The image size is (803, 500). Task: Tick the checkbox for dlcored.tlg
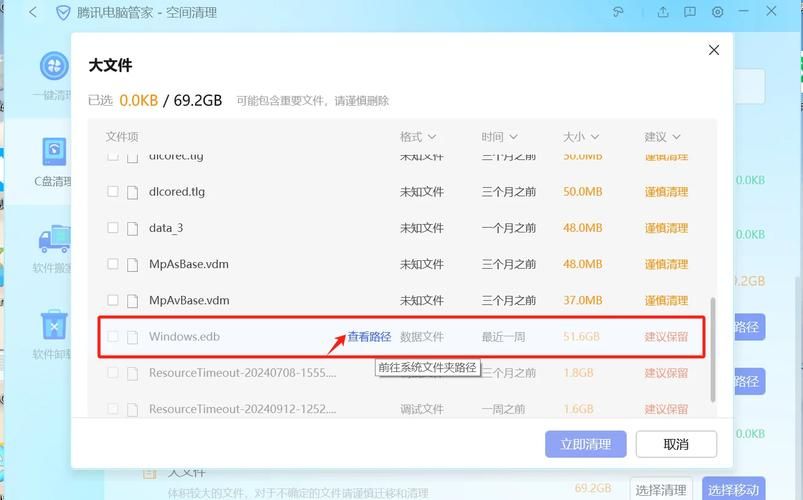[x=113, y=191]
